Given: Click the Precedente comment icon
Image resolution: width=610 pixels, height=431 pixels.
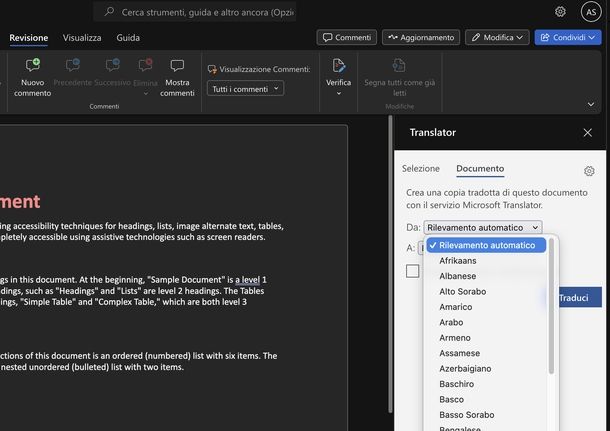Looking at the screenshot, I should [x=73, y=65].
